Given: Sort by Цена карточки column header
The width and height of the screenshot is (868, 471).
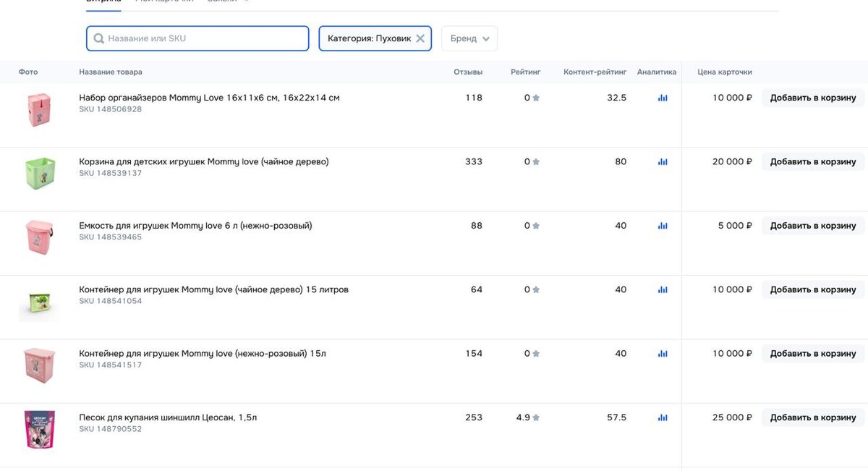Looking at the screenshot, I should pos(725,72).
